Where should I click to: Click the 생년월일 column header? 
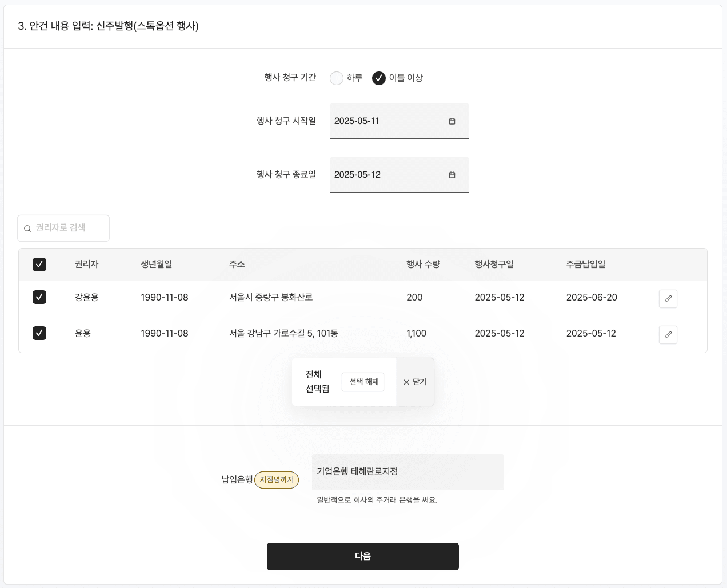[157, 264]
